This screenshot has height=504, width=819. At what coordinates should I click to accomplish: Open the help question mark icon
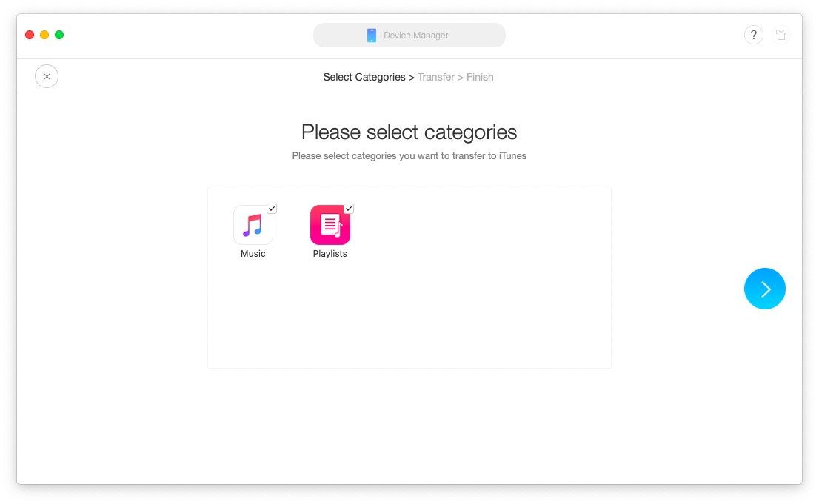(x=754, y=35)
